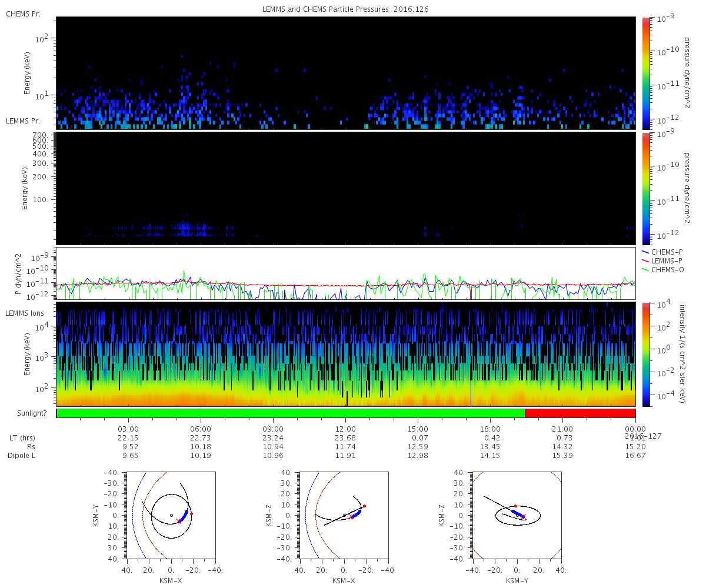Click the 12:00 time axis label
Image resolution: width=706 pixels, height=588 pixels.
point(345,429)
